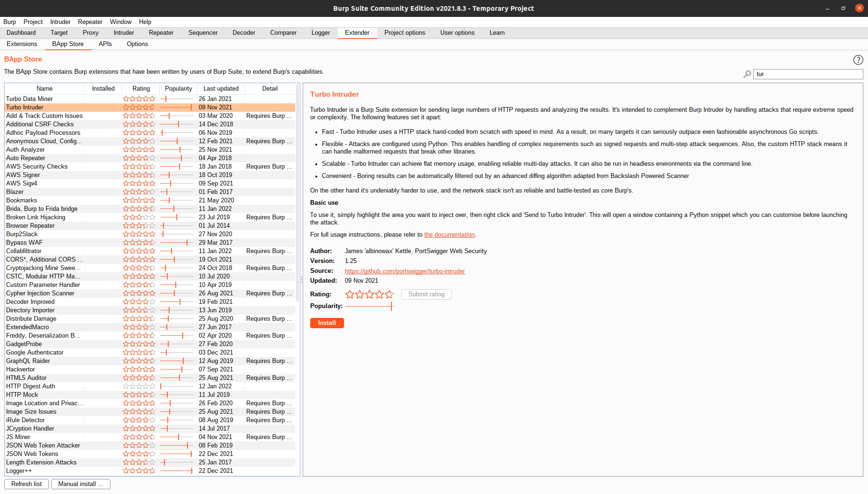The image size is (868, 494).
Task: Sort list by Rating column header
Action: pyautogui.click(x=141, y=89)
